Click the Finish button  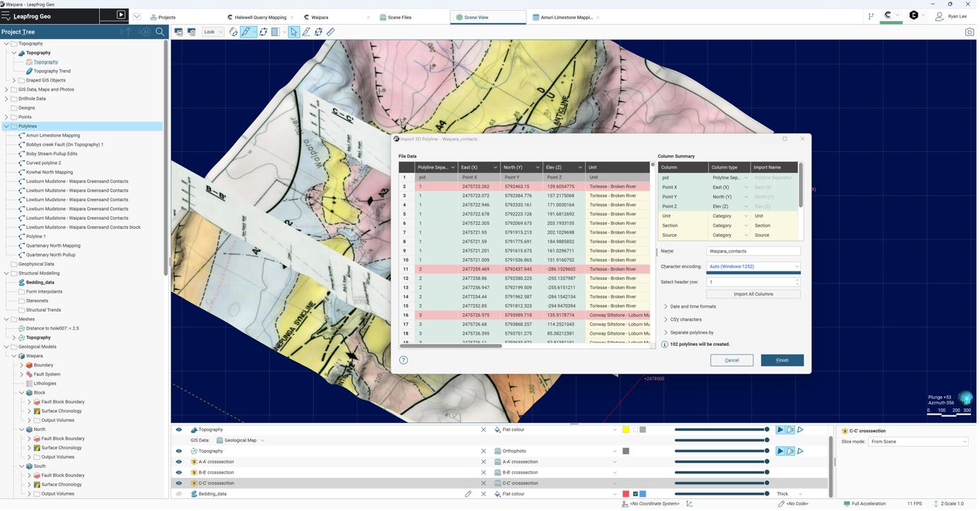782,360
